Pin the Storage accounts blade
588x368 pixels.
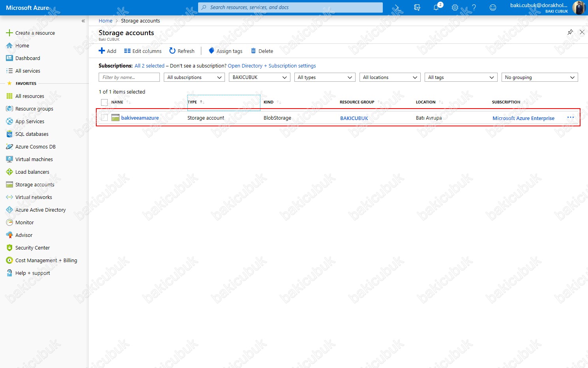pyautogui.click(x=570, y=32)
